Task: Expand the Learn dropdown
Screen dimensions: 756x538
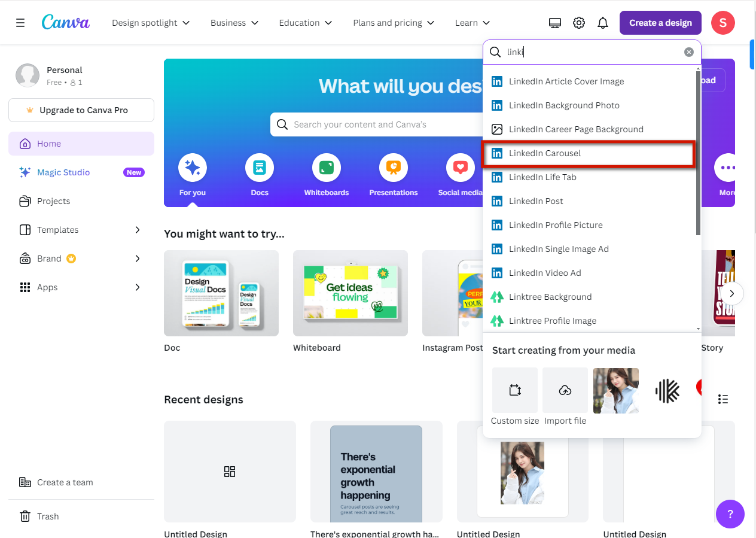Action: (x=472, y=23)
